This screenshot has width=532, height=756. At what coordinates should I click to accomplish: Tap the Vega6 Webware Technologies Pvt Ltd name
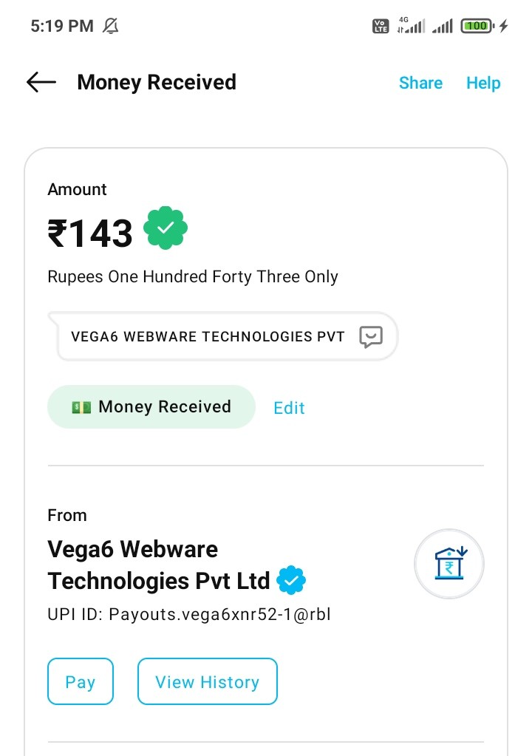[x=158, y=565]
